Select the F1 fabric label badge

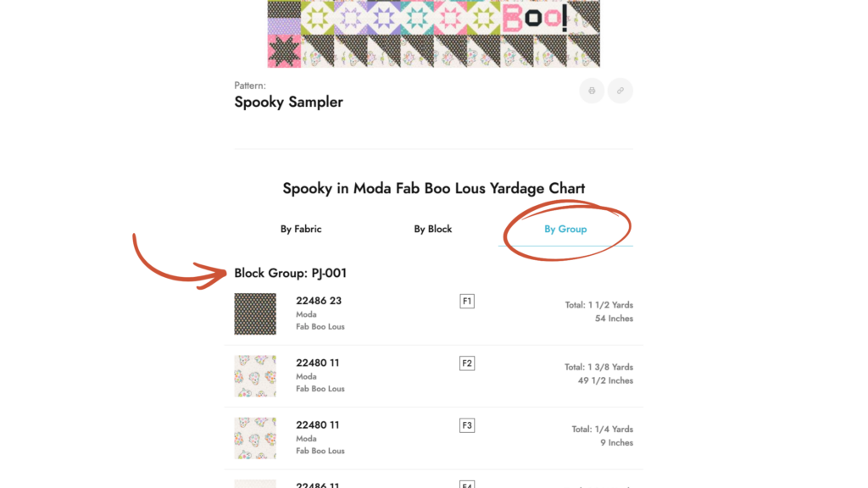[x=467, y=302]
